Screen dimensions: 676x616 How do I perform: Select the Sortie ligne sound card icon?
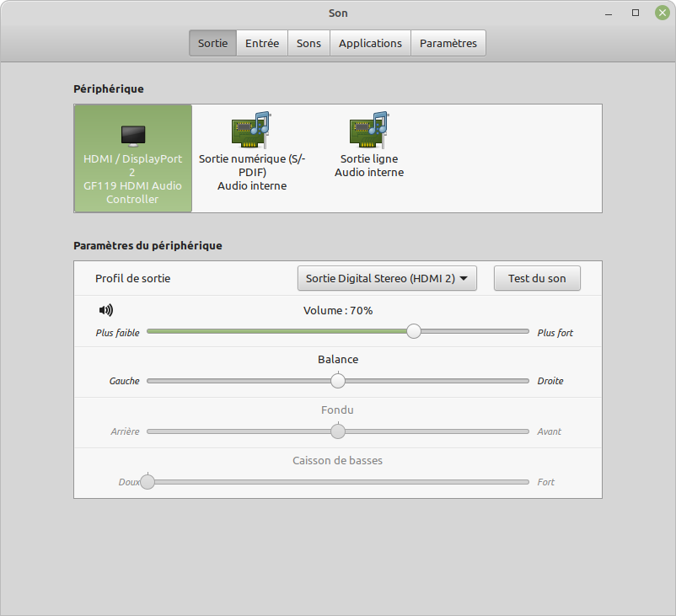(x=368, y=130)
